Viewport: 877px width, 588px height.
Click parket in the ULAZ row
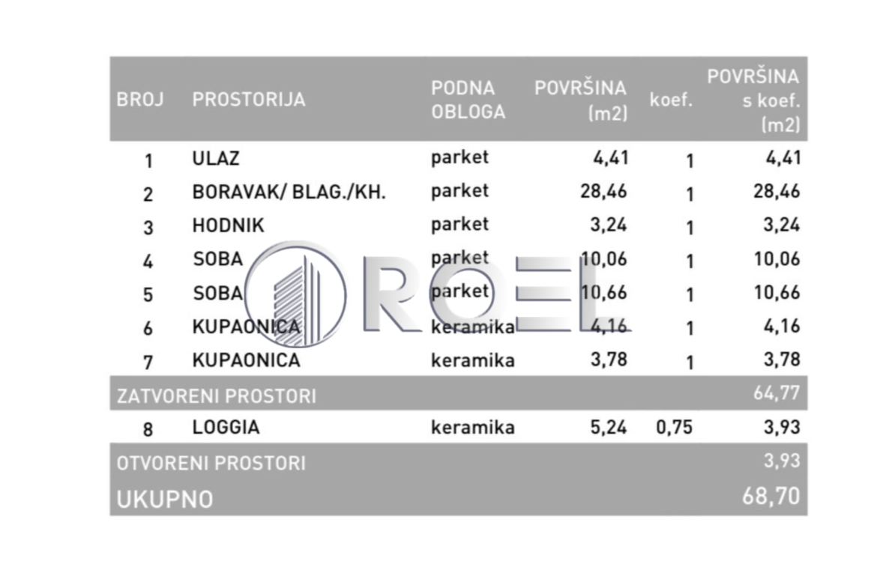[459, 157]
